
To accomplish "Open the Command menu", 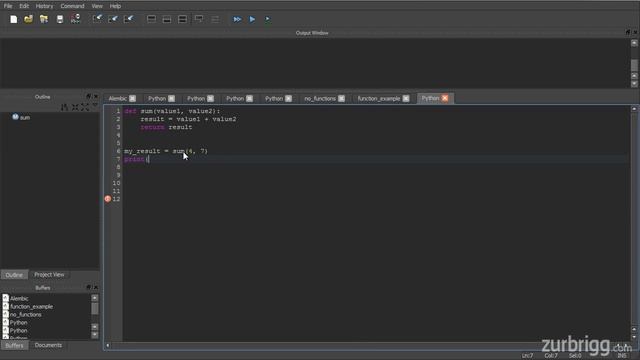I will pos(72,6).
